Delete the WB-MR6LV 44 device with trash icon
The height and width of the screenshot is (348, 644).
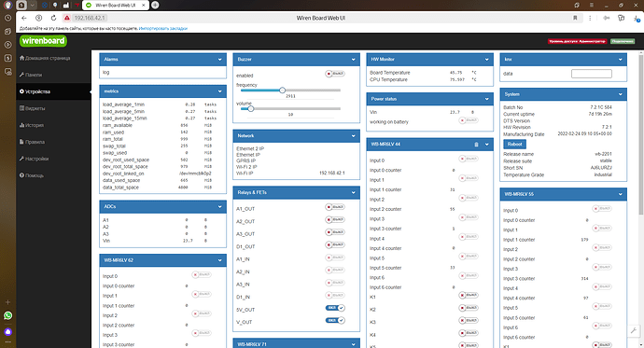476,145
